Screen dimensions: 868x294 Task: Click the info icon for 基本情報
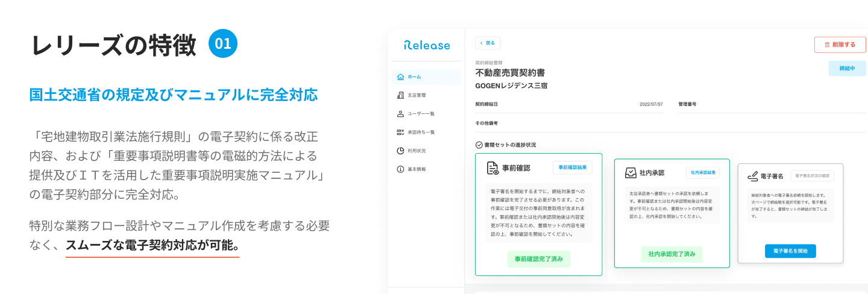(401, 169)
